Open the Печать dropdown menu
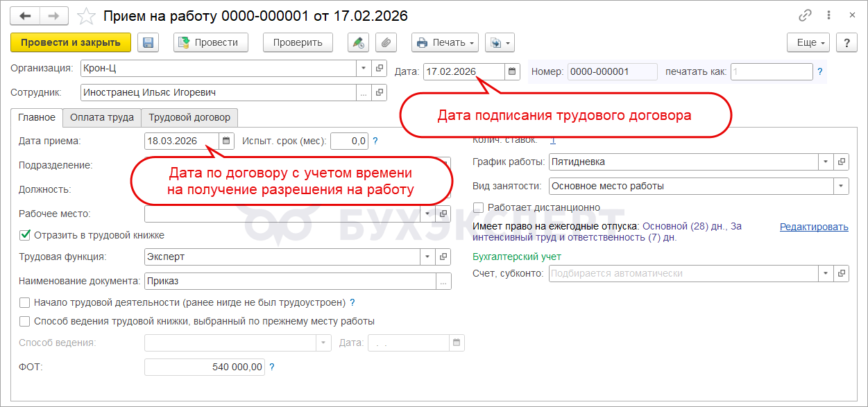868x407 pixels. [445, 42]
